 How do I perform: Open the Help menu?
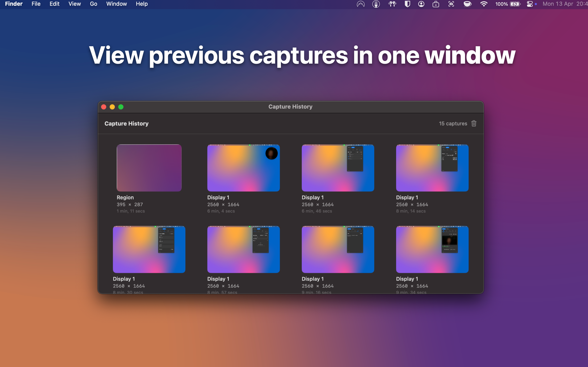tap(142, 4)
